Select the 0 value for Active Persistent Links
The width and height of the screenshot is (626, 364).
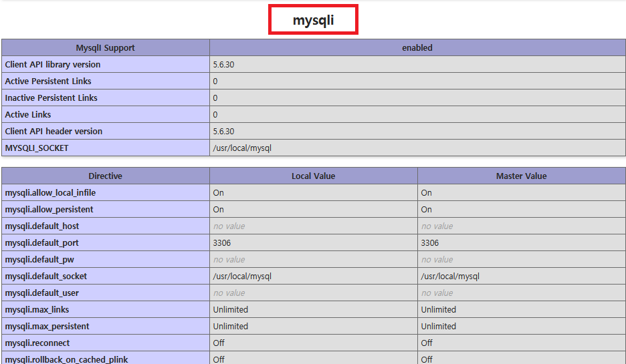coord(215,81)
